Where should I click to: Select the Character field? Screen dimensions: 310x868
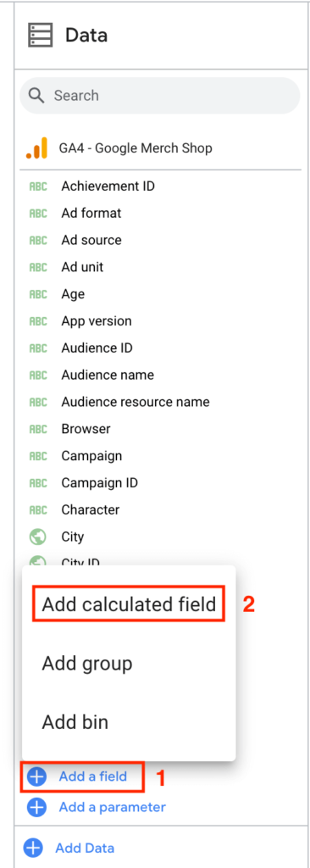pyautogui.click(x=91, y=509)
